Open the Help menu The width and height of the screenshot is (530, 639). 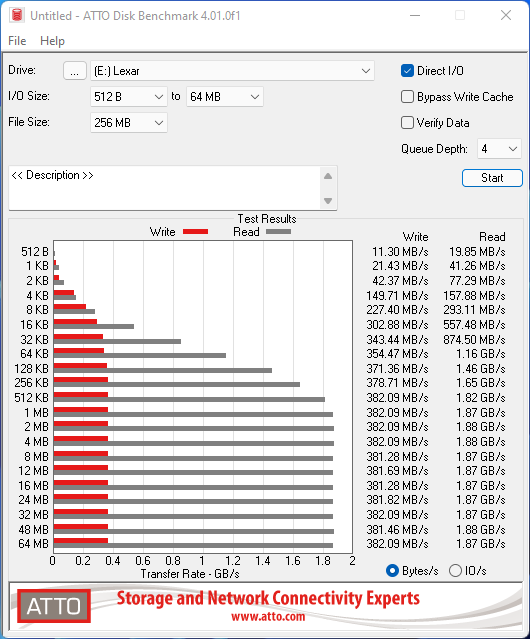[52, 41]
